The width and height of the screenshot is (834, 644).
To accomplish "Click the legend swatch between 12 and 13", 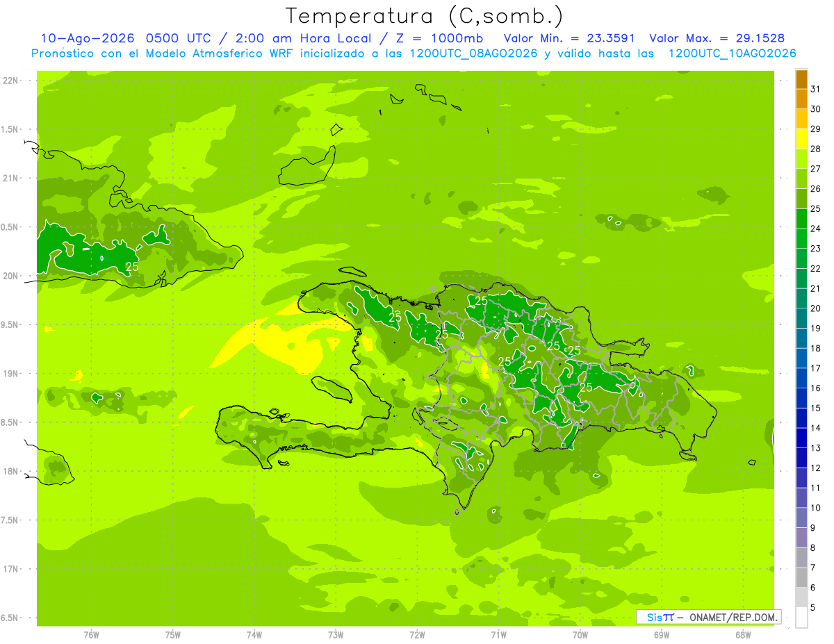I will point(801,458).
